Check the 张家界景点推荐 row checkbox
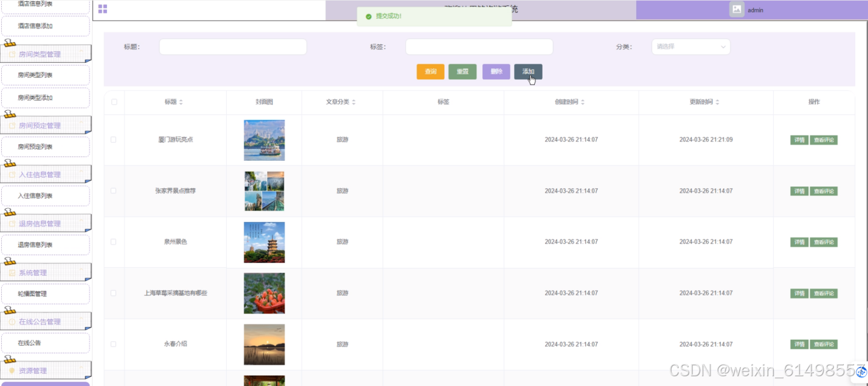This screenshot has width=868, height=386. pos(114,191)
